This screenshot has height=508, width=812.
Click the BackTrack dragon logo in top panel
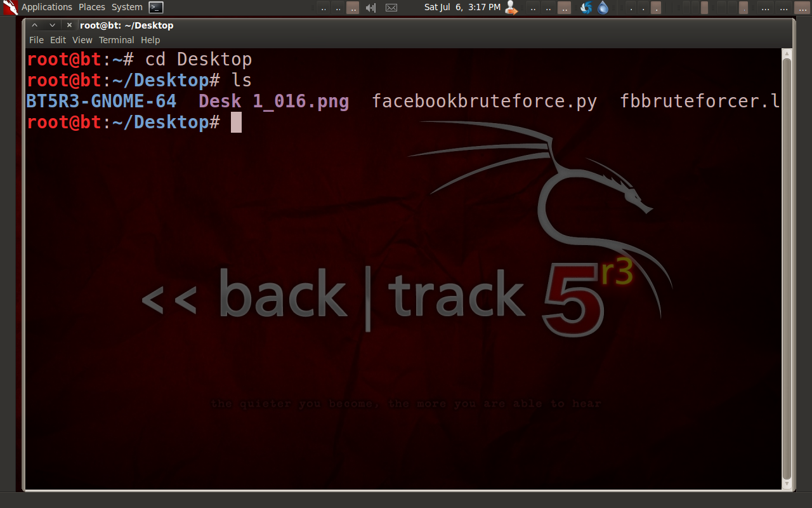pos(10,8)
